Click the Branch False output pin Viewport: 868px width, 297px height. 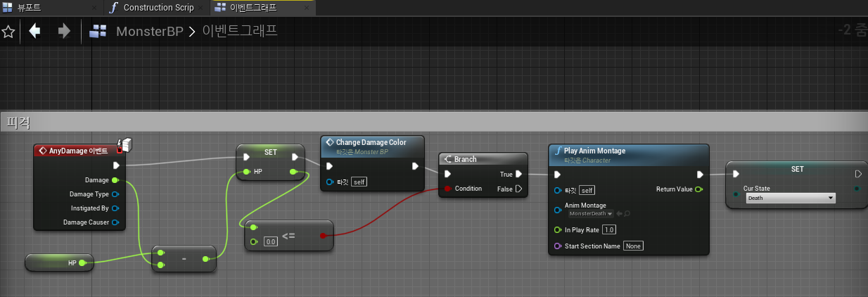[x=518, y=189]
